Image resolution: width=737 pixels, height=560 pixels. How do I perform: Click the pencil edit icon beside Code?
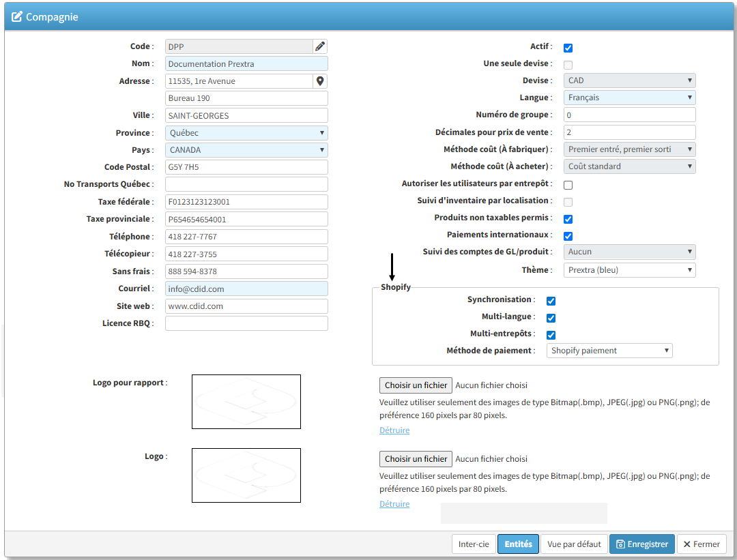coord(320,46)
